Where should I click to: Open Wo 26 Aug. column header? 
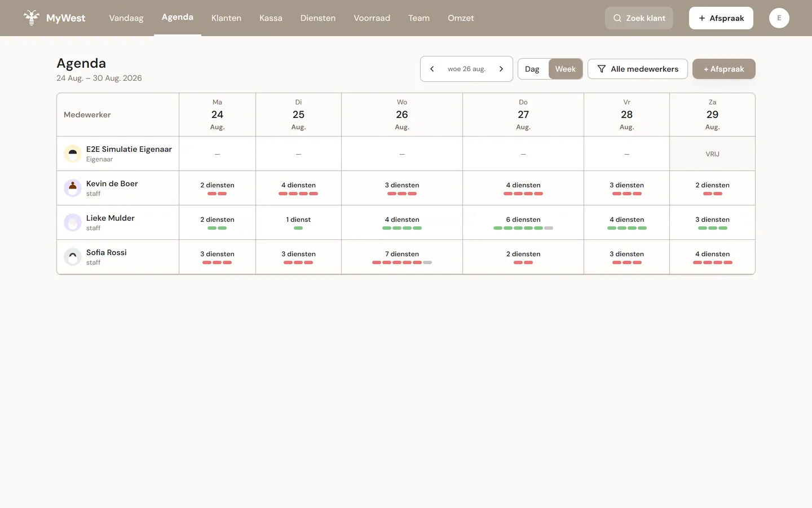pyautogui.click(x=402, y=115)
